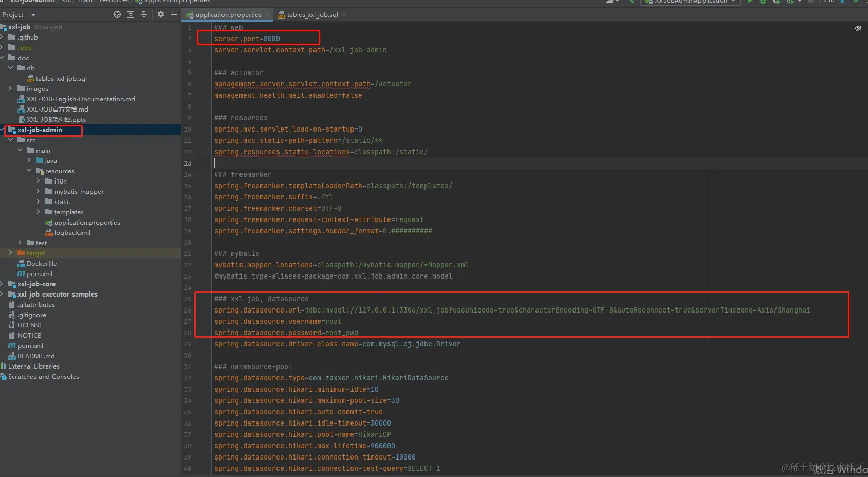Collapse the doc folder
The width and height of the screenshot is (868, 477).
pos(2,58)
